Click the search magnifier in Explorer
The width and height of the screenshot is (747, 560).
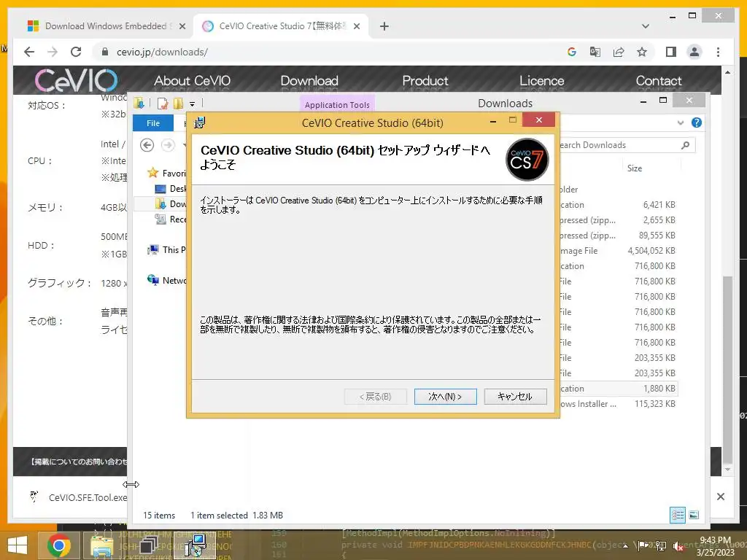(685, 145)
